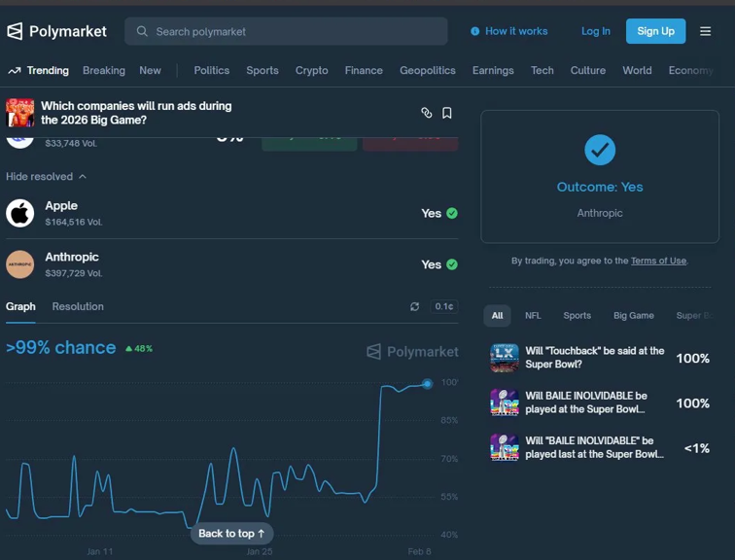The height and width of the screenshot is (560, 735).
Task: Click the Back to top button
Action: tap(232, 534)
